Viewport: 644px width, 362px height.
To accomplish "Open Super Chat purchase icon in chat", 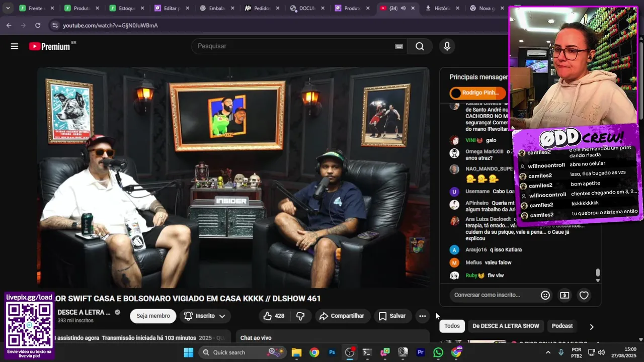I will (x=565, y=295).
